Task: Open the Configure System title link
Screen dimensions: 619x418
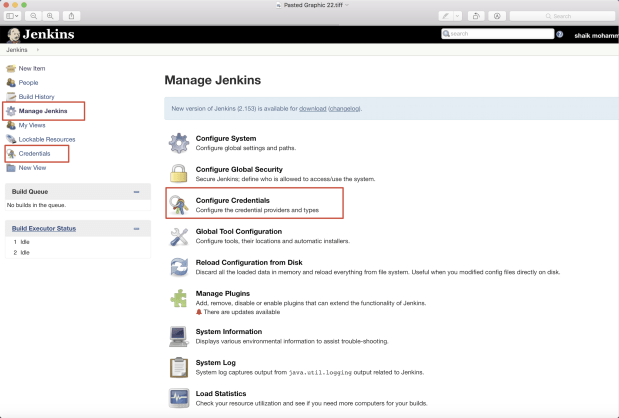Action: [x=226, y=139]
